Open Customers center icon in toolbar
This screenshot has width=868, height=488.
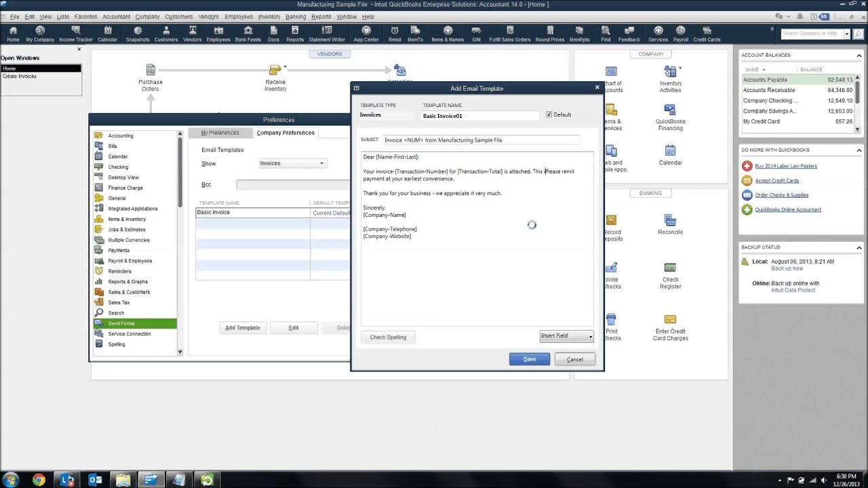pyautogui.click(x=166, y=34)
